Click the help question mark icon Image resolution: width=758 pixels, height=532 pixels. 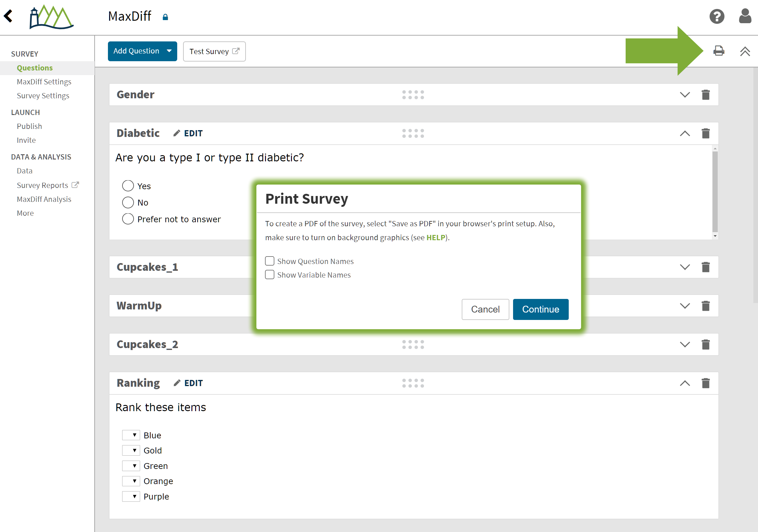click(718, 16)
